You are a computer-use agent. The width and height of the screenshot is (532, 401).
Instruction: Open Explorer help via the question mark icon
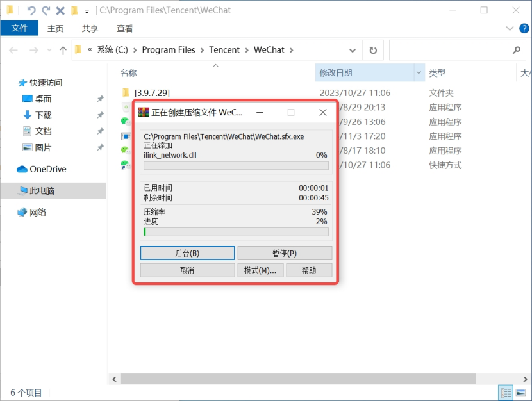coord(523,28)
